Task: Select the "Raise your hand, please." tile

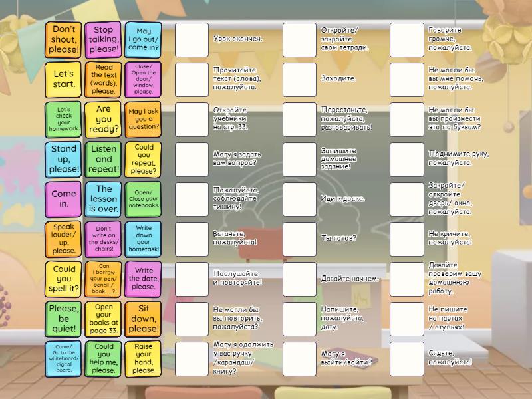Action: pyautogui.click(x=144, y=358)
